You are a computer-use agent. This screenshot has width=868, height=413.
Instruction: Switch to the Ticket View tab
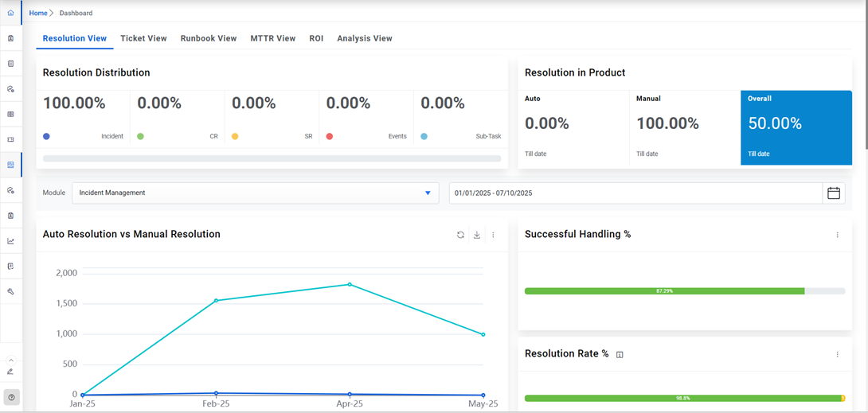143,38
